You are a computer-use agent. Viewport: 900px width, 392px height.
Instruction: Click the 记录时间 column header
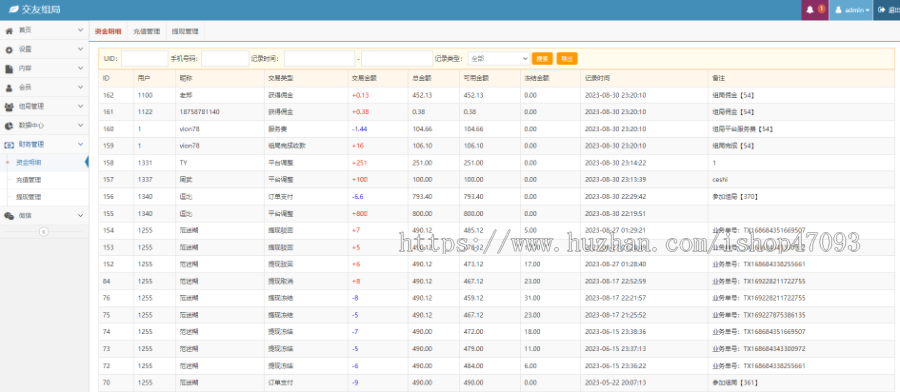(598, 78)
